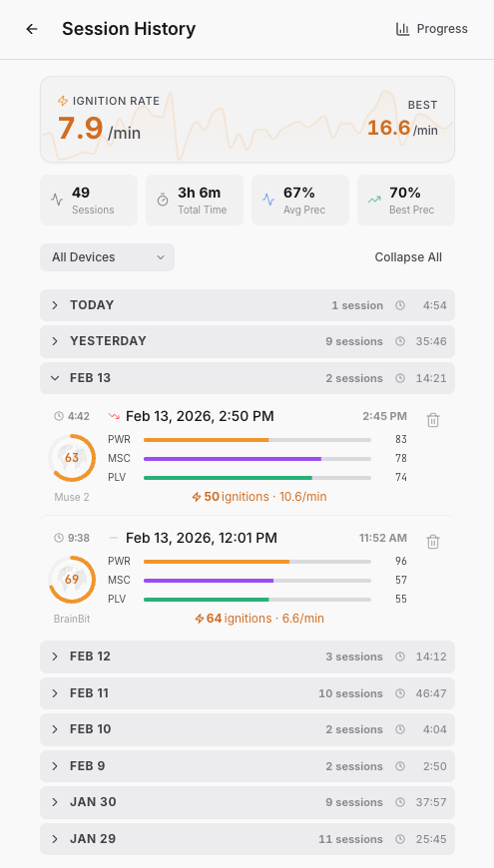
Task: Click the Best Prec trend-up icon
Action: point(374,200)
